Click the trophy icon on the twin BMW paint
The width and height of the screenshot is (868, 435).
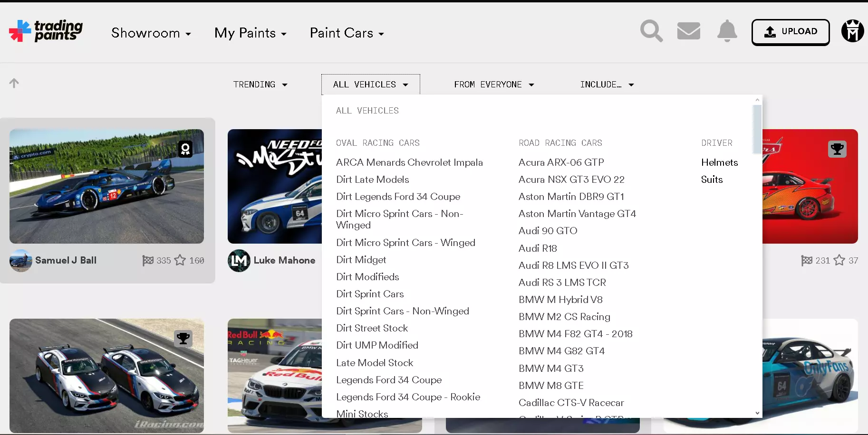[183, 339]
